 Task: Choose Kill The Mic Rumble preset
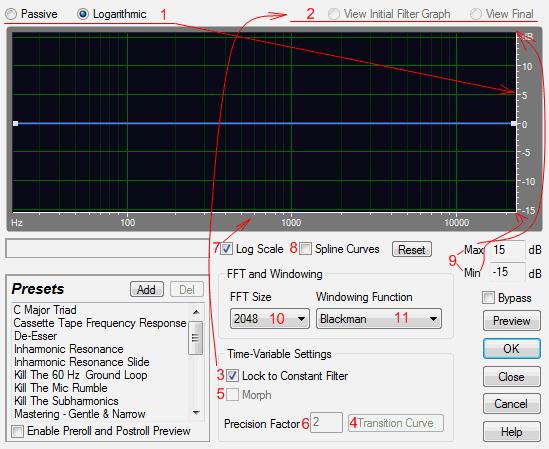[x=61, y=388]
